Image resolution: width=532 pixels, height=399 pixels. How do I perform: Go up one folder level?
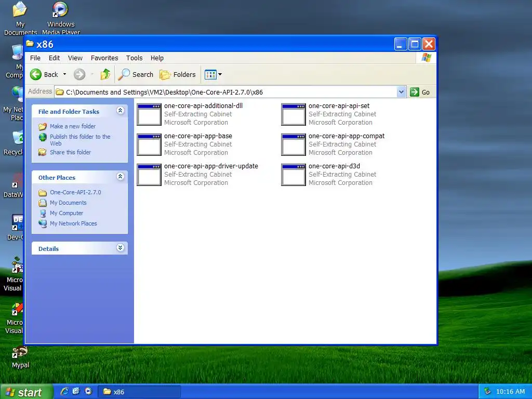(x=105, y=74)
